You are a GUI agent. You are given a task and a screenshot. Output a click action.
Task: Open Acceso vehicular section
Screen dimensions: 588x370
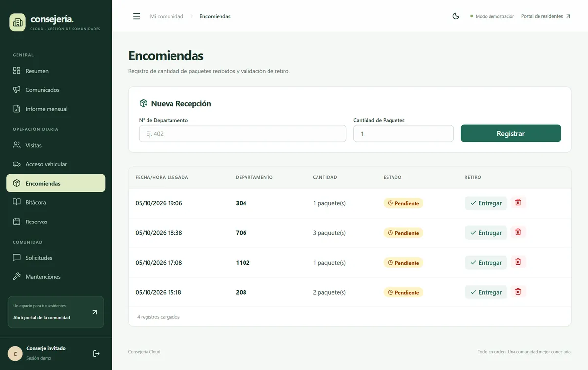coord(56,164)
